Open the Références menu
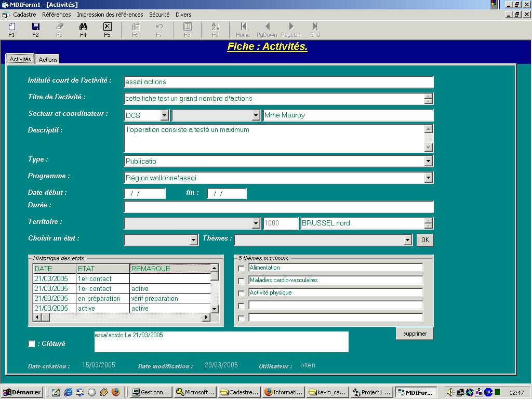The image size is (532, 399). tap(57, 15)
